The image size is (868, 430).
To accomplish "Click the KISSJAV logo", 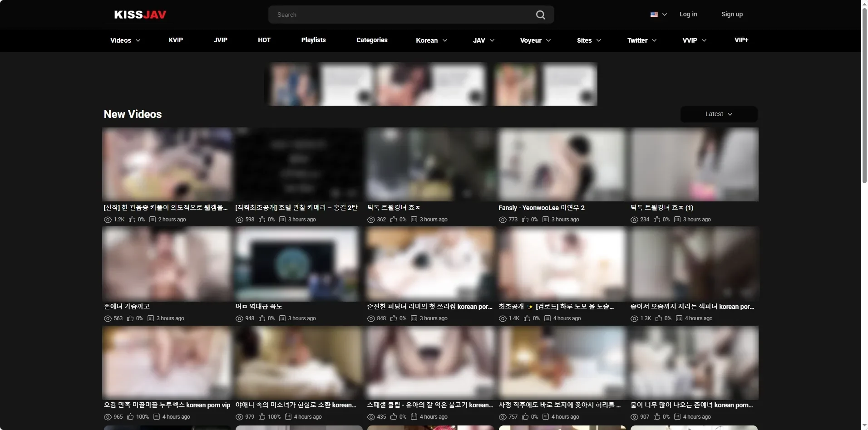I will point(140,15).
